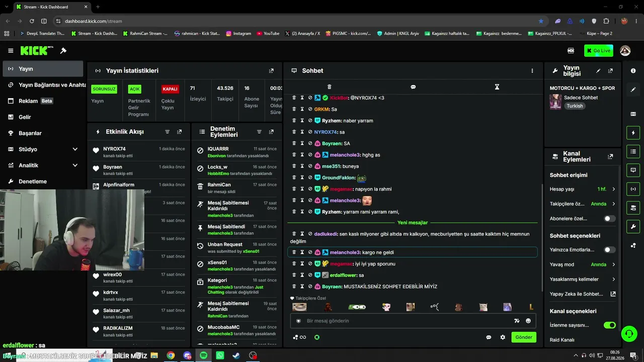The width and height of the screenshot is (644, 362).
Task: Click the green K icon below the message box
Action: pyautogui.click(x=317, y=337)
